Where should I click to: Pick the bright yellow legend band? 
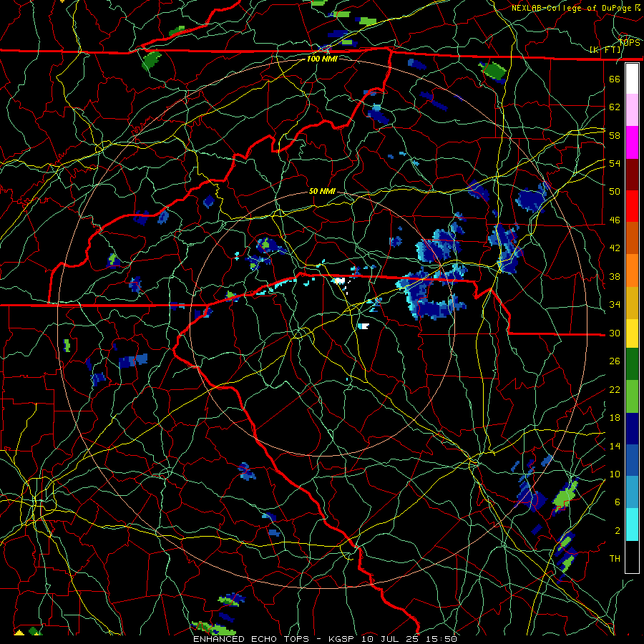pos(632,333)
